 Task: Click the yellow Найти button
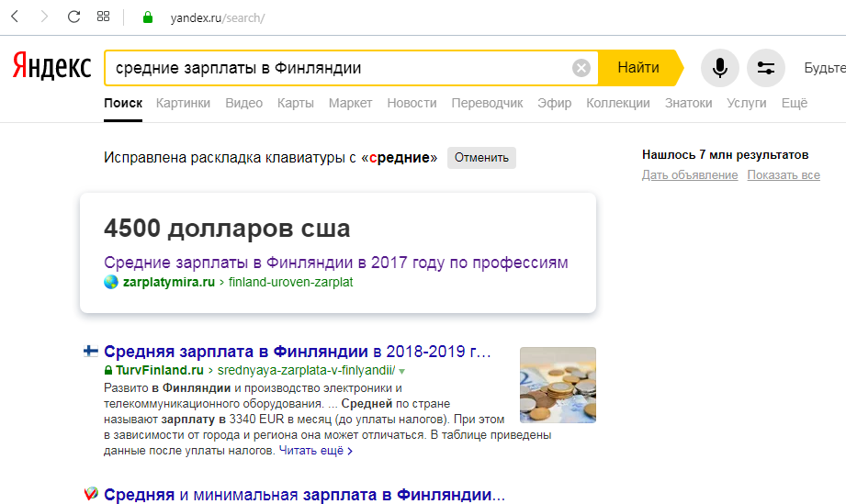coord(638,68)
